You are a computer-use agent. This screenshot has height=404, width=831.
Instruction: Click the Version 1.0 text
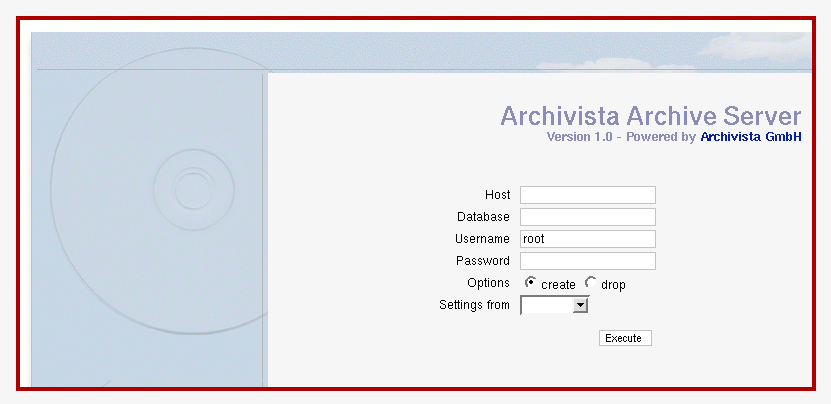click(579, 137)
